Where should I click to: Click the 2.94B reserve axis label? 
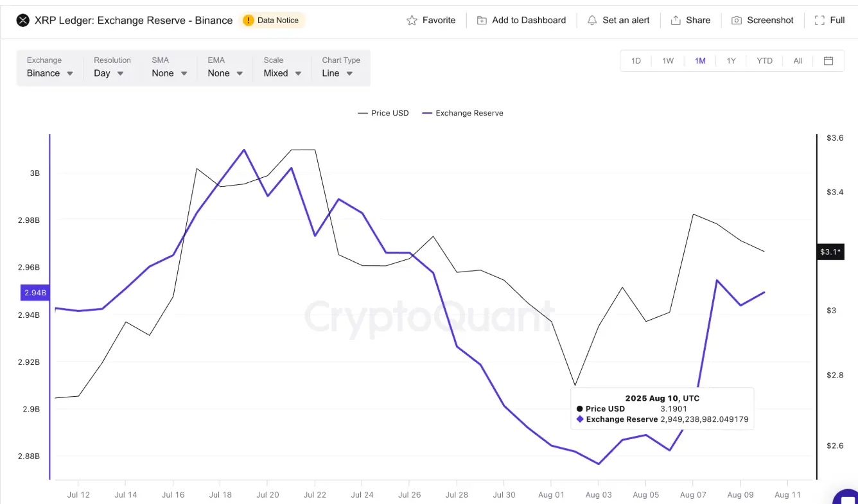pyautogui.click(x=35, y=293)
